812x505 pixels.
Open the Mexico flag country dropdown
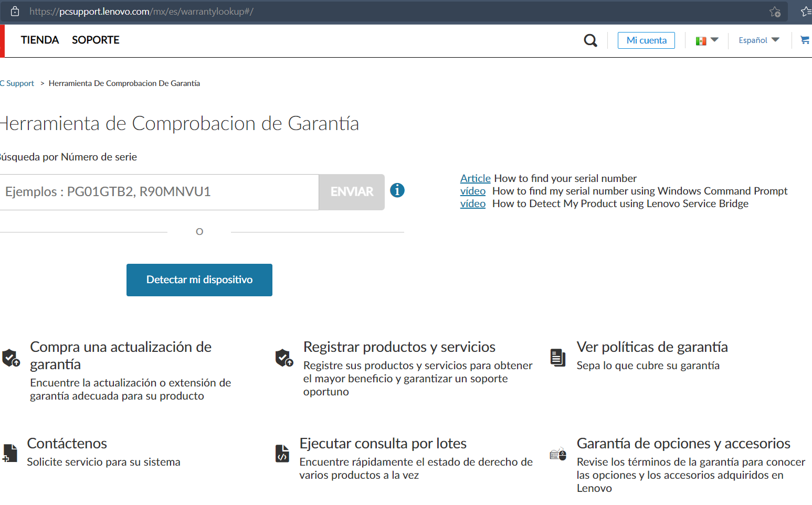click(x=707, y=40)
